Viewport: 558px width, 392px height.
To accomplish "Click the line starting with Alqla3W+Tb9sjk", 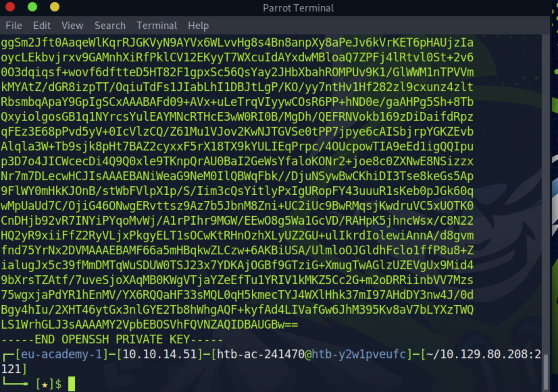I will pyautogui.click(x=237, y=147).
